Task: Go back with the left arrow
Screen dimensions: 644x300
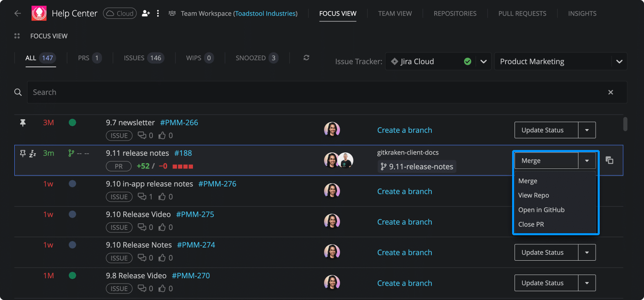Action: point(18,14)
